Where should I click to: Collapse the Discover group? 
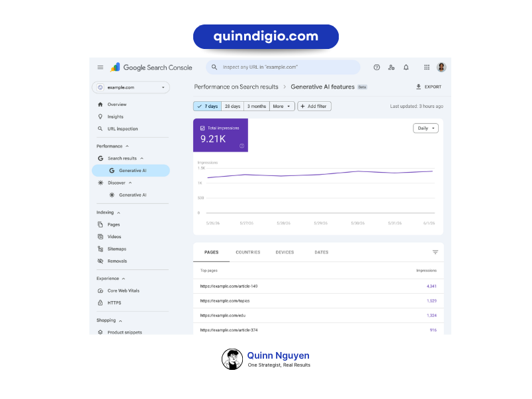(x=130, y=183)
